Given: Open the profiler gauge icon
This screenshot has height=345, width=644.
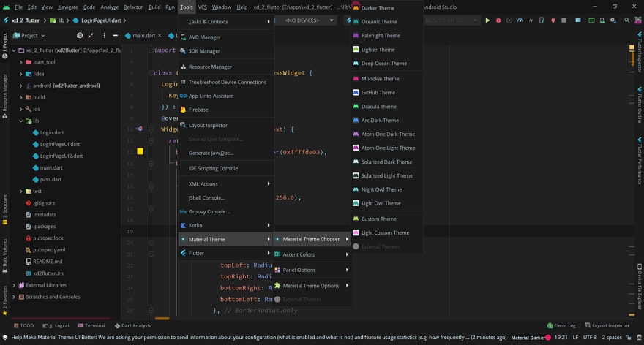Looking at the screenshot, I should click(520, 20).
